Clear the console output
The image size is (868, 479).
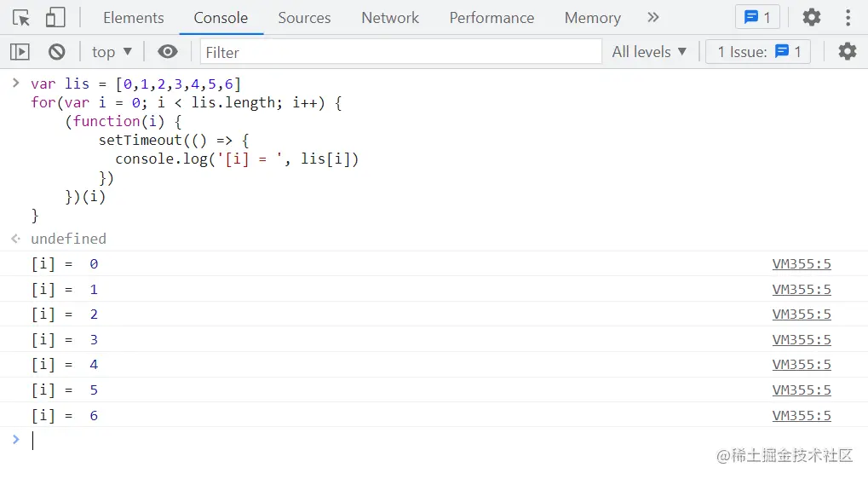[x=57, y=52]
